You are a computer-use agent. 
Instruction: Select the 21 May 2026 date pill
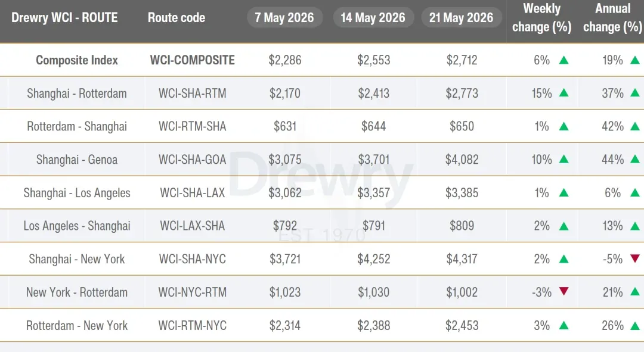pos(461,18)
